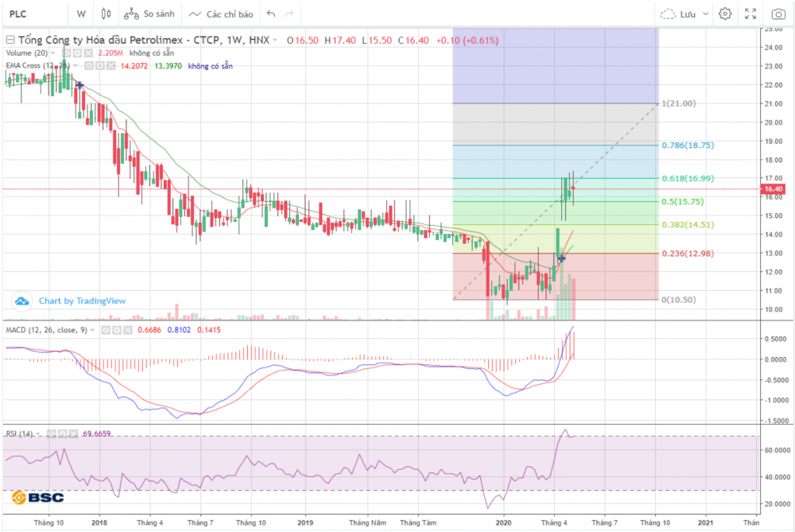The height and width of the screenshot is (532, 795).
Task: Remove the Volume indicator
Action: (89, 52)
